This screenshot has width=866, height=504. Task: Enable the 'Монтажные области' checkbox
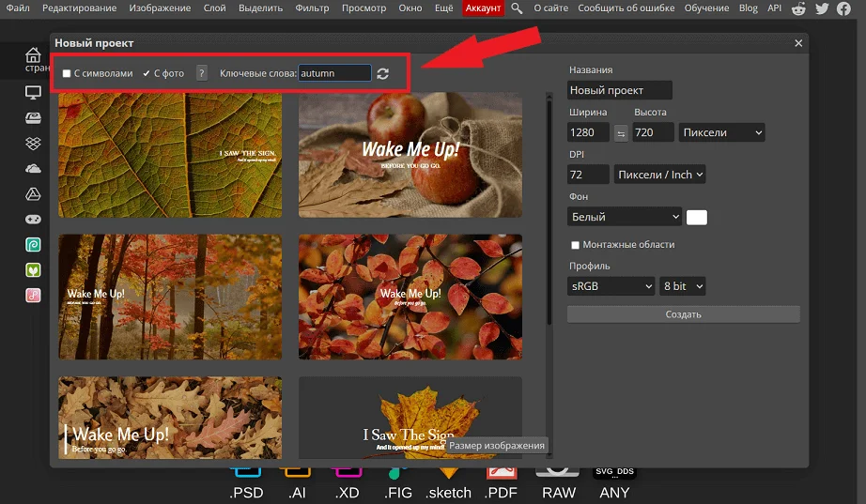point(575,245)
